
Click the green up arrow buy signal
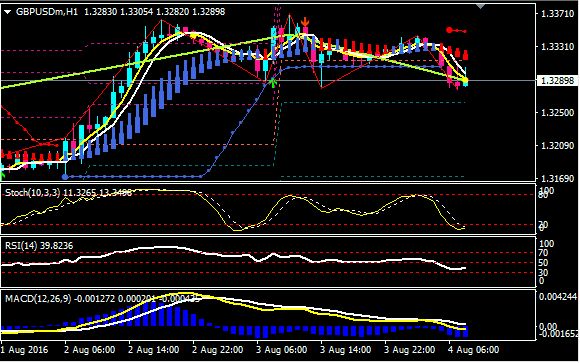(x=273, y=82)
